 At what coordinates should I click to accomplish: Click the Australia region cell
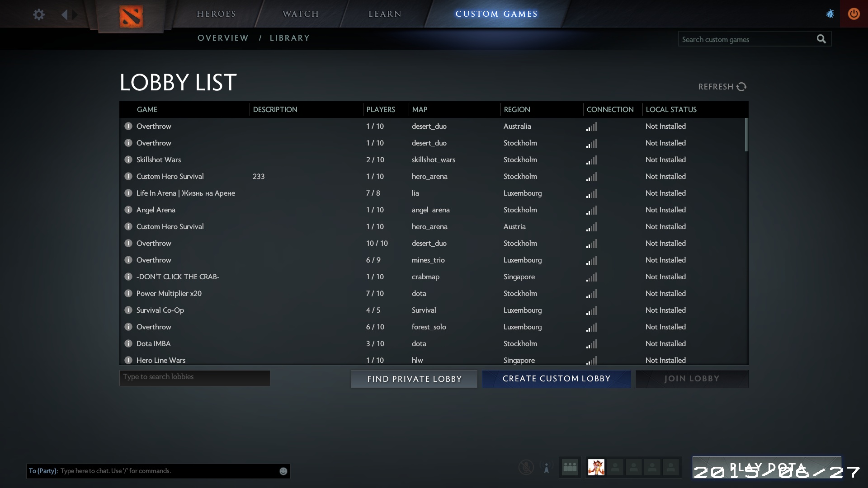pos(517,126)
